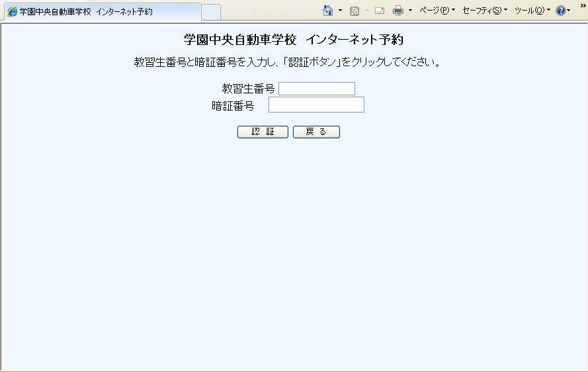Image resolution: width=588 pixels, height=372 pixels.
Task: Focus the 教習生番号 input field
Action: click(317, 89)
